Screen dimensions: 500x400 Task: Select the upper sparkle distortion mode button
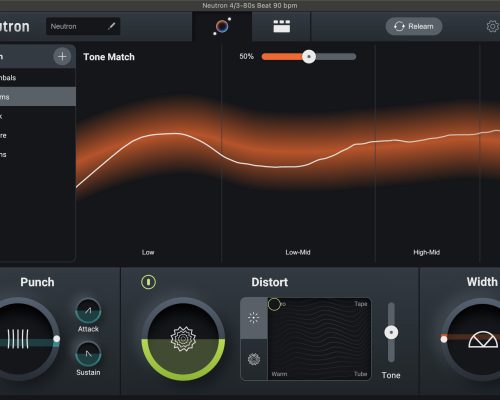click(254, 318)
